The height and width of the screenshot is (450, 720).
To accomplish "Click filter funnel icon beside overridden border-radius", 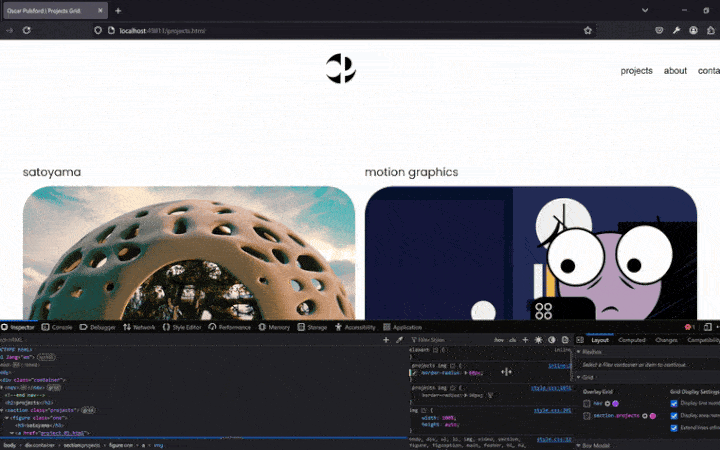I will click(490, 395).
